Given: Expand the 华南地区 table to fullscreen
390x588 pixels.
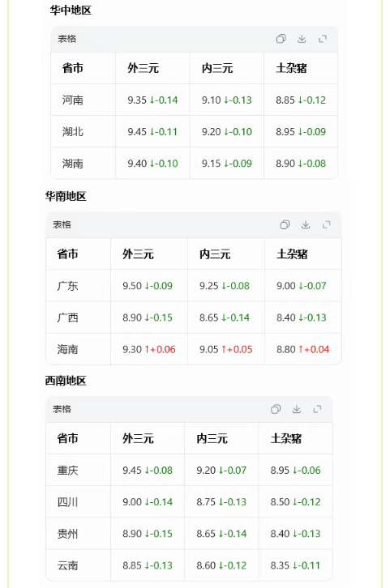Looking at the screenshot, I should pos(327,224).
